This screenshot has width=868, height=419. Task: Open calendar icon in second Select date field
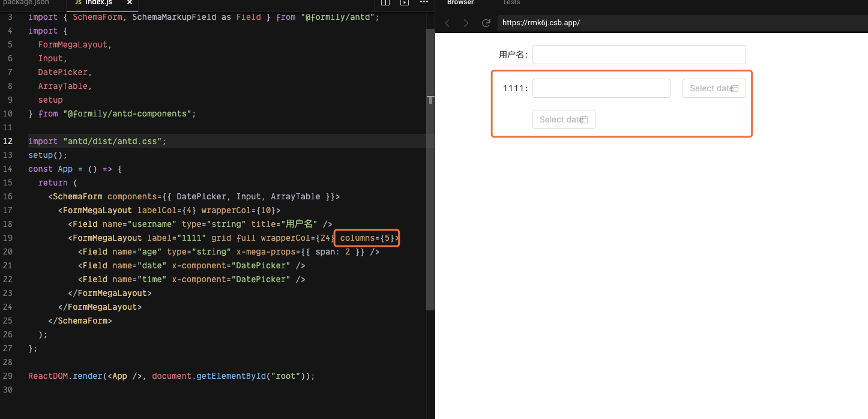[584, 119]
